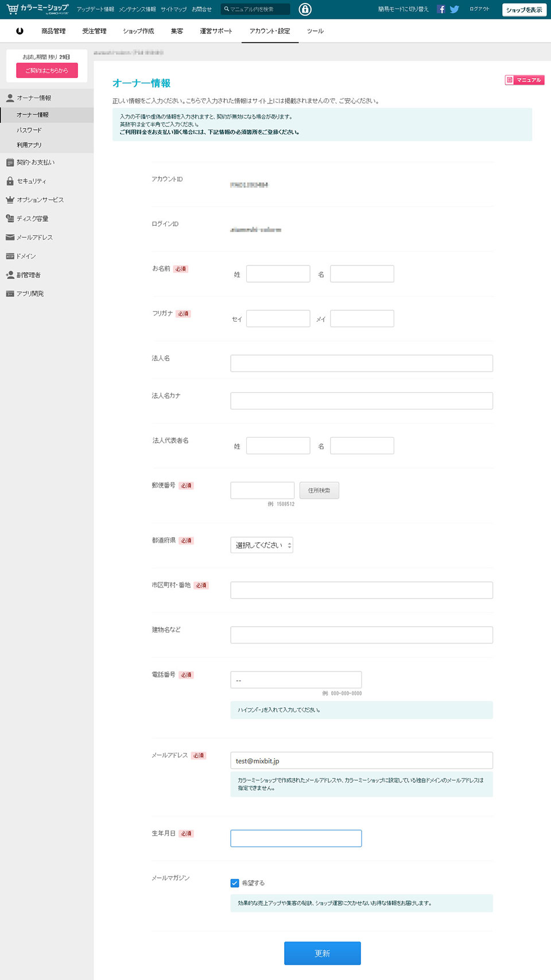Screen dimensions: 551x980
Task: Click the 郵便番号 postal code field
Action: click(x=262, y=491)
